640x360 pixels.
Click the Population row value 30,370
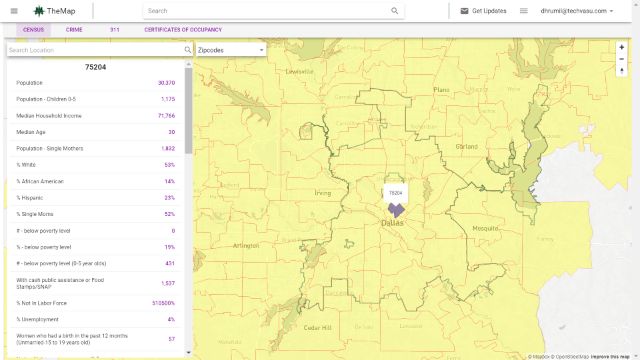[166, 83]
